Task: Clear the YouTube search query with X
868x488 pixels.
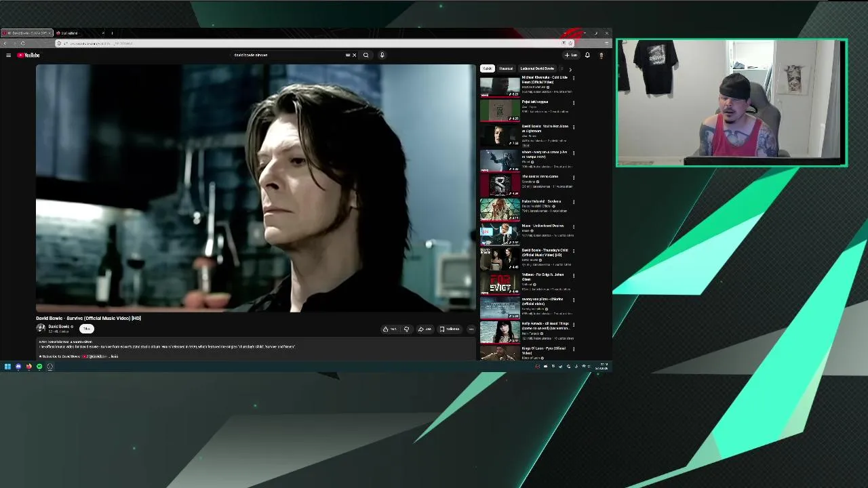Action: [x=354, y=55]
